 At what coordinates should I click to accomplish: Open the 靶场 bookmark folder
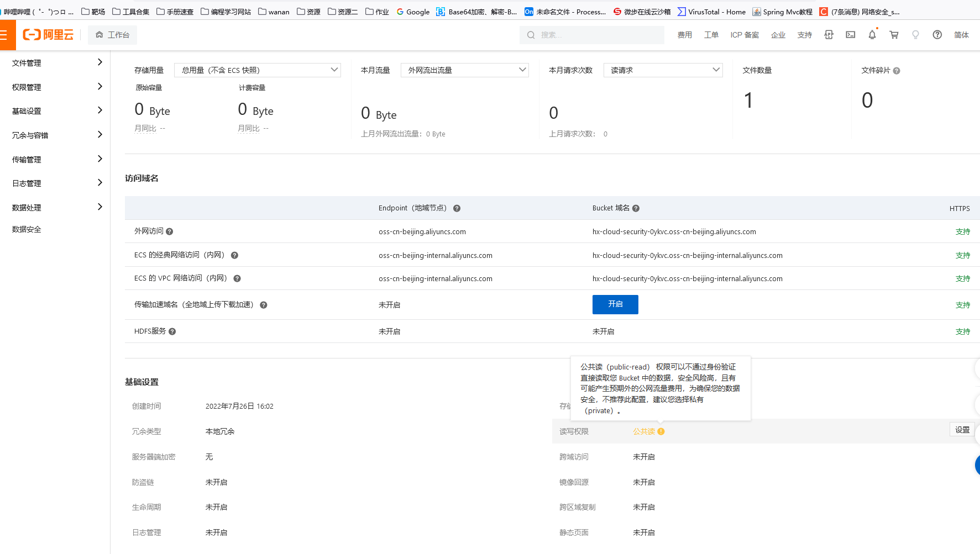tap(93, 12)
